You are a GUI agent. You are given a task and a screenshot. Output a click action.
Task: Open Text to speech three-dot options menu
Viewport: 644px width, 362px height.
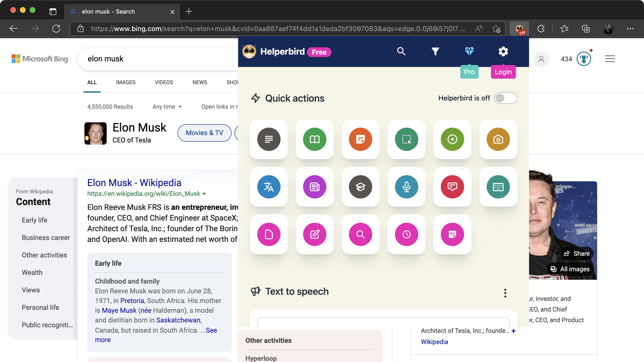[505, 293]
